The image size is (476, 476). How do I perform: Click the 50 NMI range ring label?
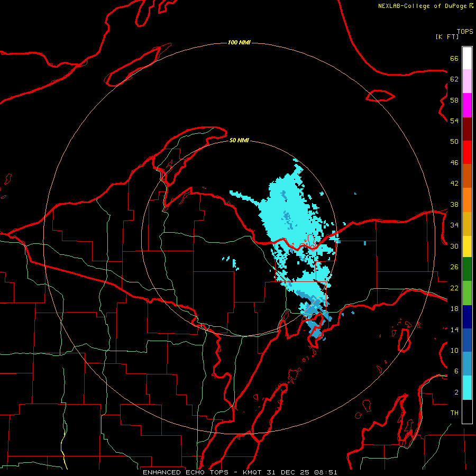239,140
